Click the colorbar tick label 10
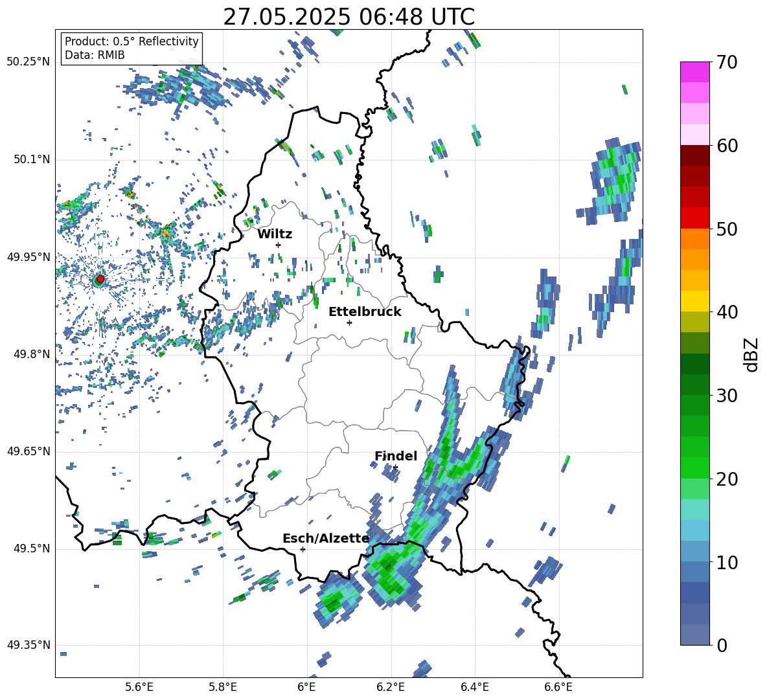This screenshot has width=767, height=700. (x=727, y=562)
